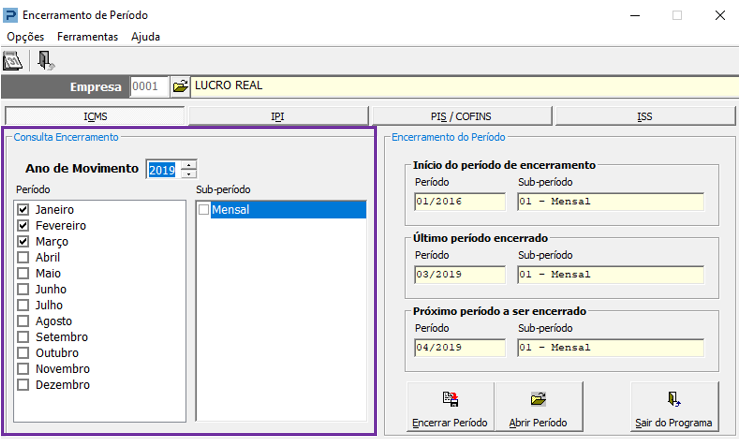Minimize the Encerramento de Período window
Viewport: 741px width, 439px height.
click(x=635, y=16)
